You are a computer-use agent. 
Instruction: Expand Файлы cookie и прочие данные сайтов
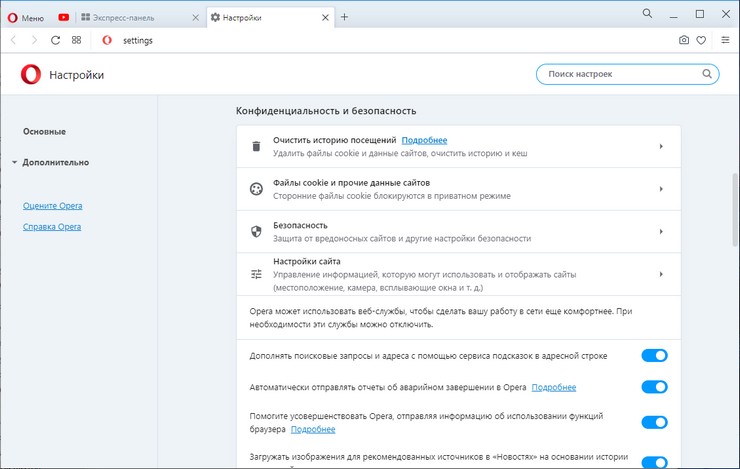[x=460, y=189]
